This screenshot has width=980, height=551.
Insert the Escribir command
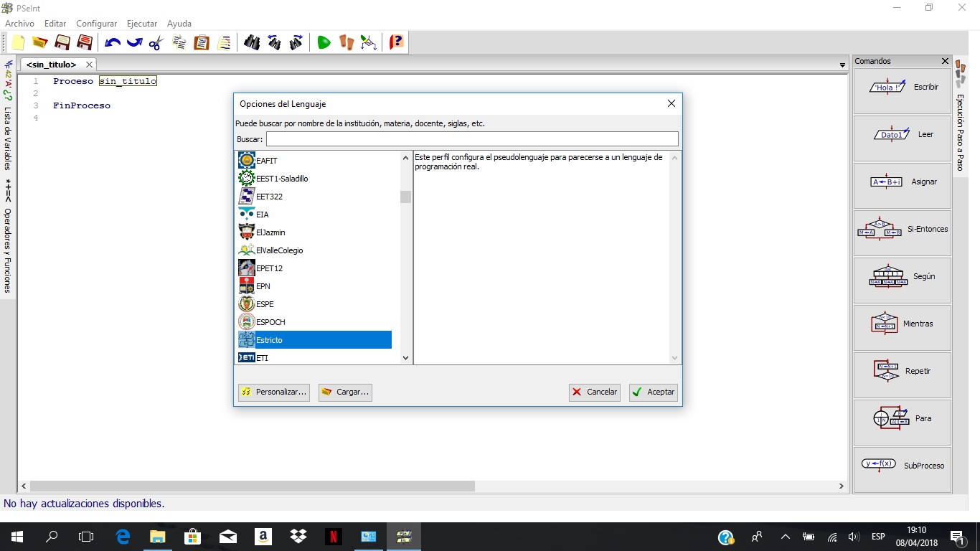(x=902, y=91)
